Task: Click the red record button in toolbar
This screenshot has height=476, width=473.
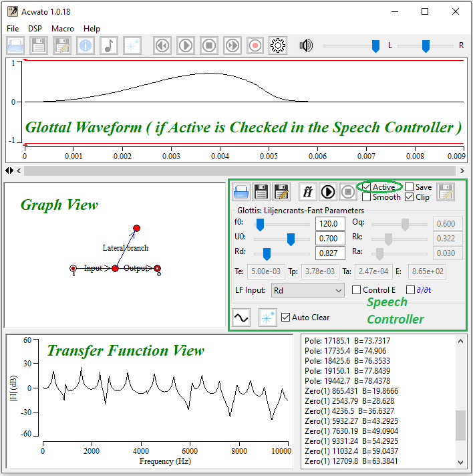Action: [x=255, y=45]
